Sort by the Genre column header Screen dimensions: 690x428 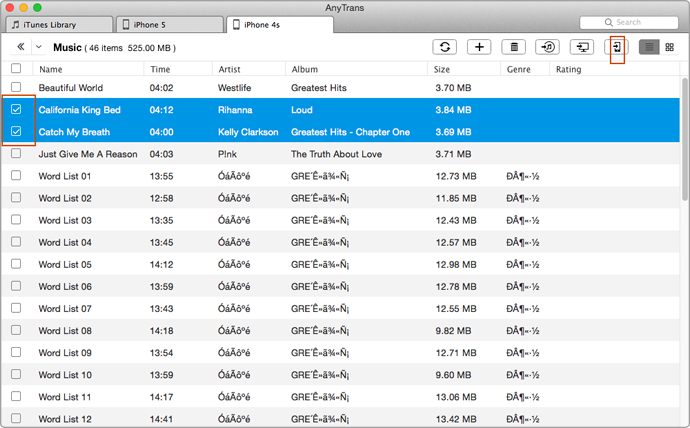(525, 69)
